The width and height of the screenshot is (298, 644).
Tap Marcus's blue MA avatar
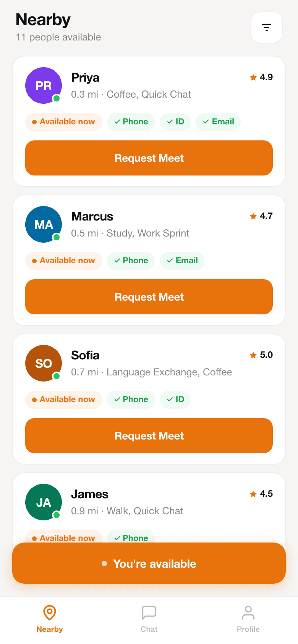pyautogui.click(x=44, y=224)
